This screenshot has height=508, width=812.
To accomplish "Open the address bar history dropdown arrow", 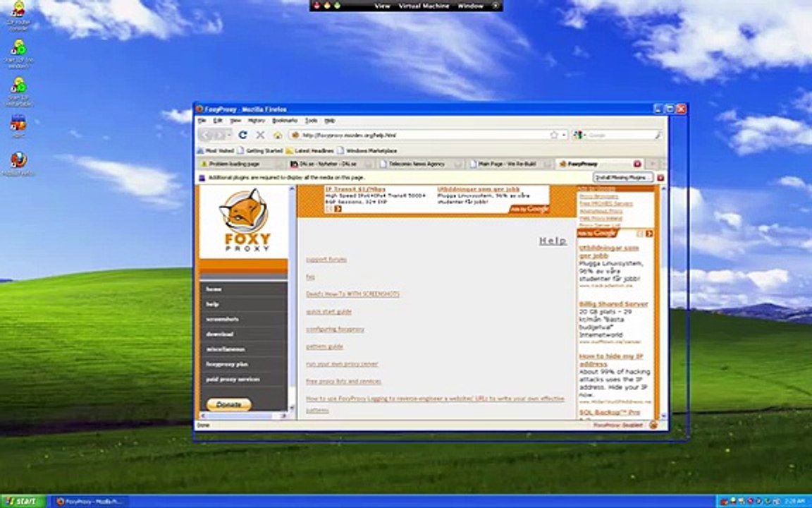I will (564, 135).
